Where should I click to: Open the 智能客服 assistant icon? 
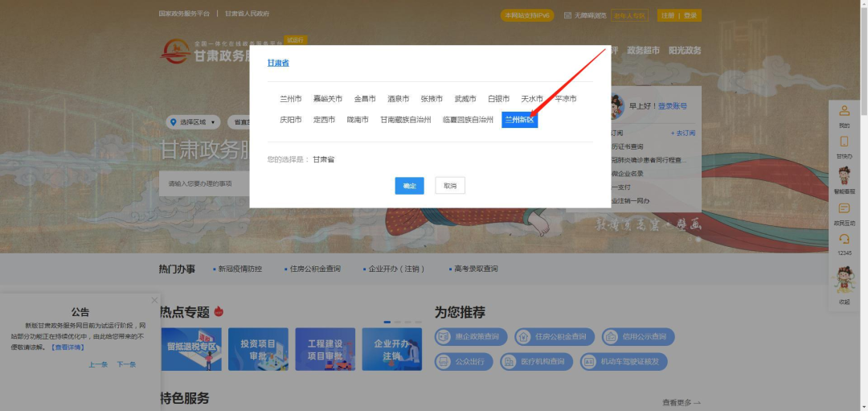tap(844, 176)
